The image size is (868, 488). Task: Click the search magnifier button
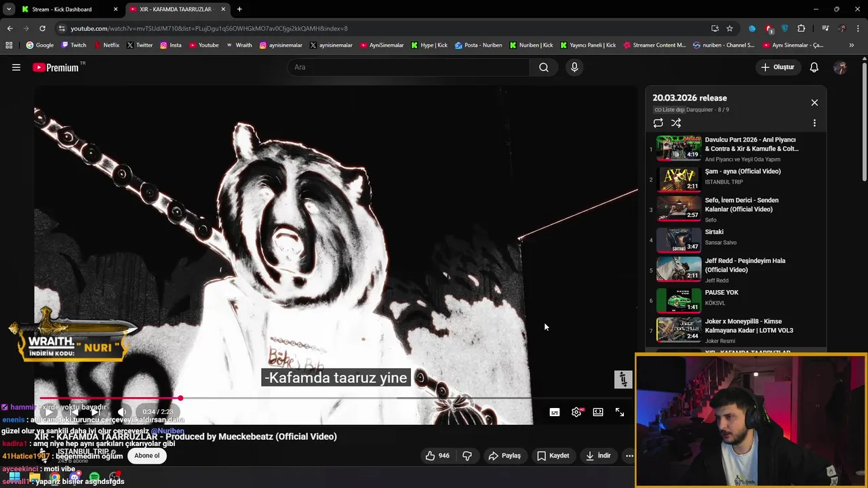(x=544, y=67)
